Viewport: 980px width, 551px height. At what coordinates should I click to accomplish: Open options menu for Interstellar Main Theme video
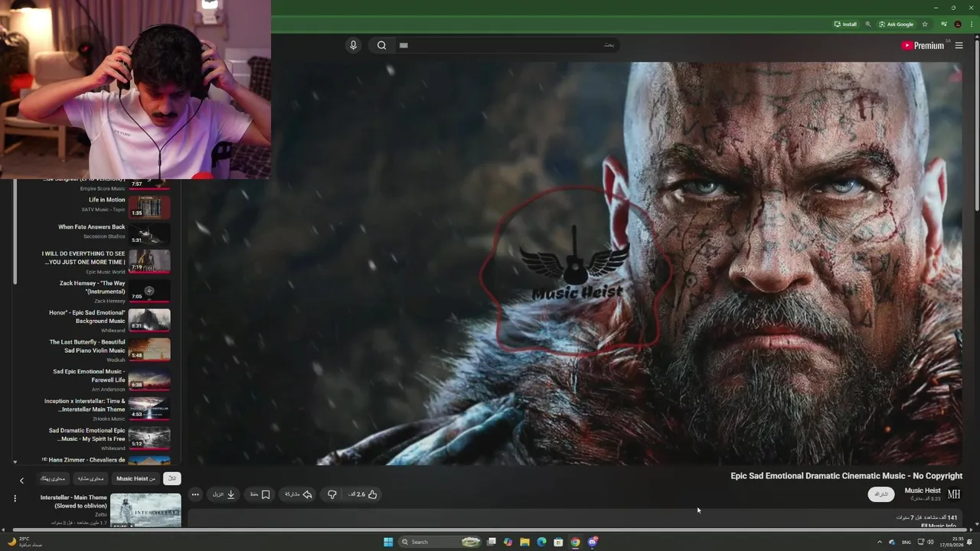(x=15, y=498)
